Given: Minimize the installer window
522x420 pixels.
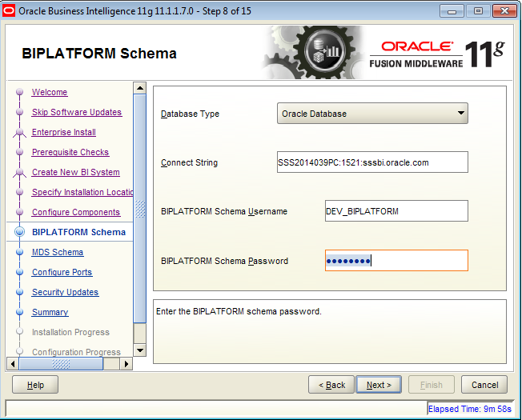Looking at the screenshot, I should click(452, 11).
